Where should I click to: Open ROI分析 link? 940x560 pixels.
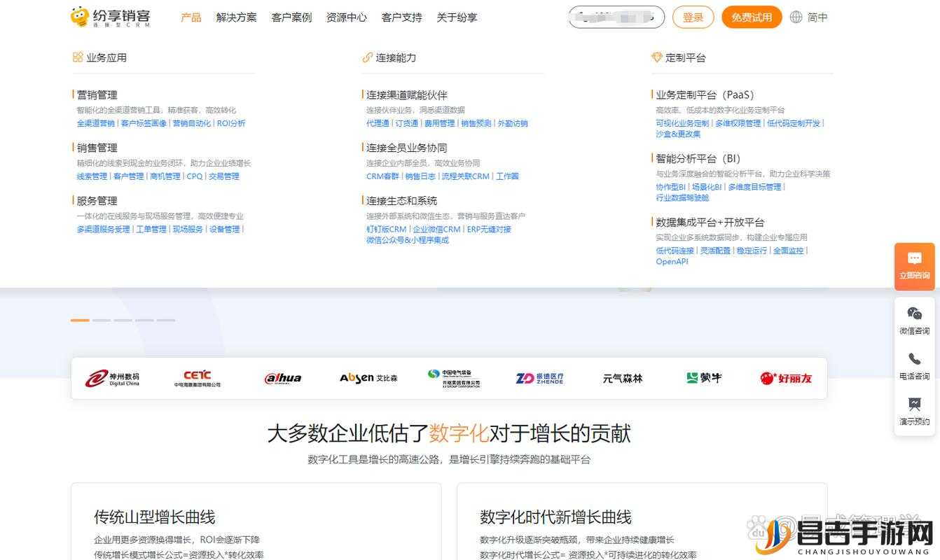click(x=231, y=123)
